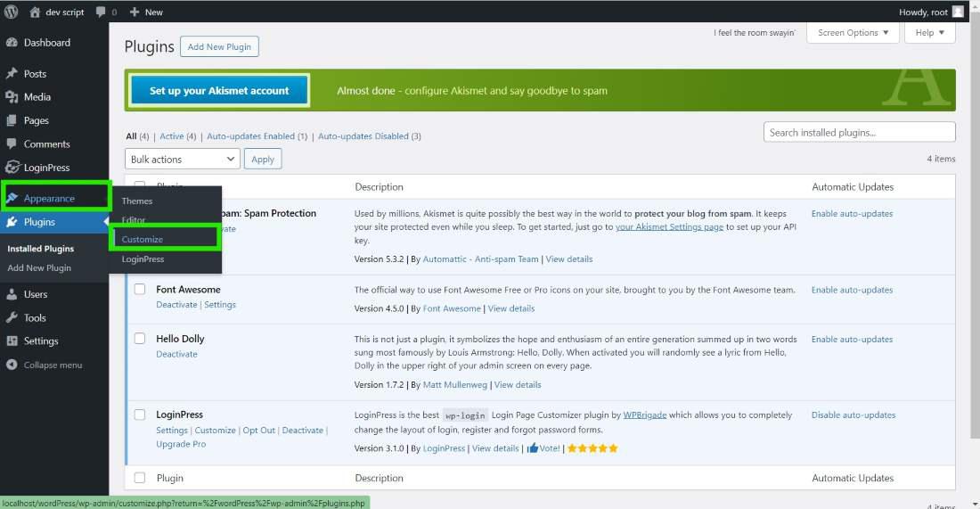The image size is (980, 509).
Task: Click the Users icon in sidebar
Action: pos(12,294)
